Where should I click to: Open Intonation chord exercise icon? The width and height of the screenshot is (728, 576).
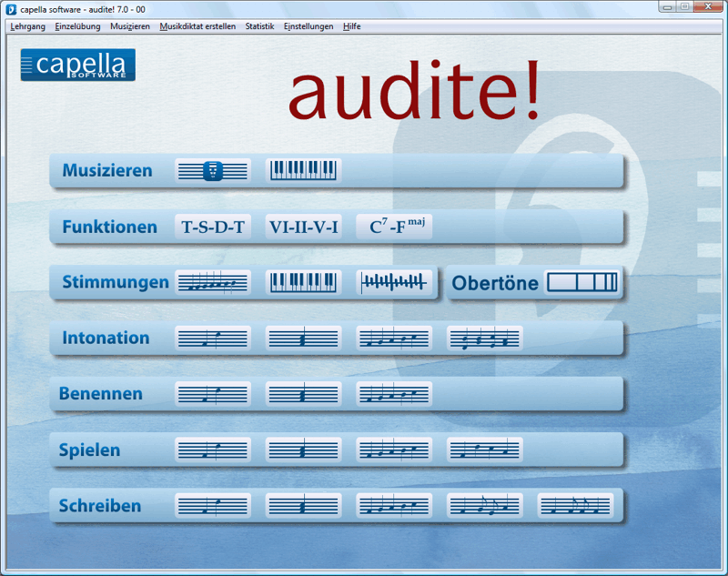[x=304, y=339]
